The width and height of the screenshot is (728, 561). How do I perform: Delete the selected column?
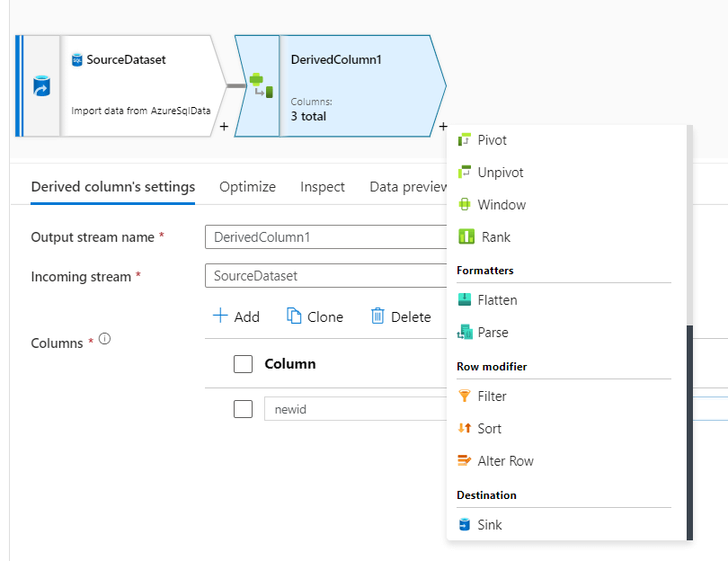point(401,316)
